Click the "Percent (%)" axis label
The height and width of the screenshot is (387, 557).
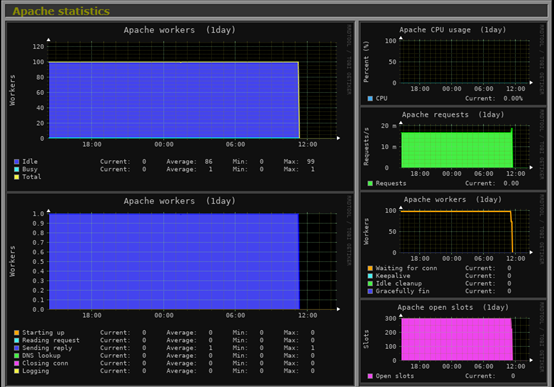pyautogui.click(x=366, y=61)
